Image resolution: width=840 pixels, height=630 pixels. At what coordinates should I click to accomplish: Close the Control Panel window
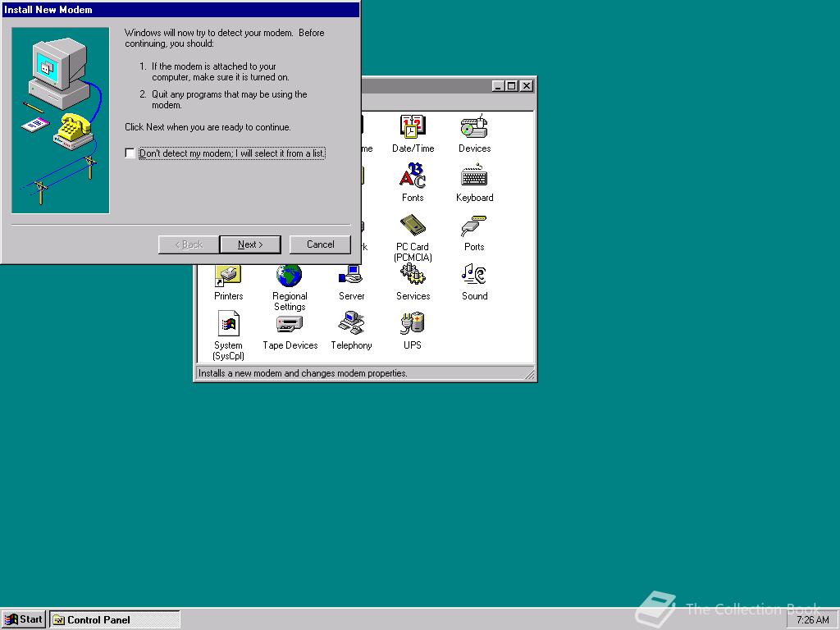tap(527, 85)
